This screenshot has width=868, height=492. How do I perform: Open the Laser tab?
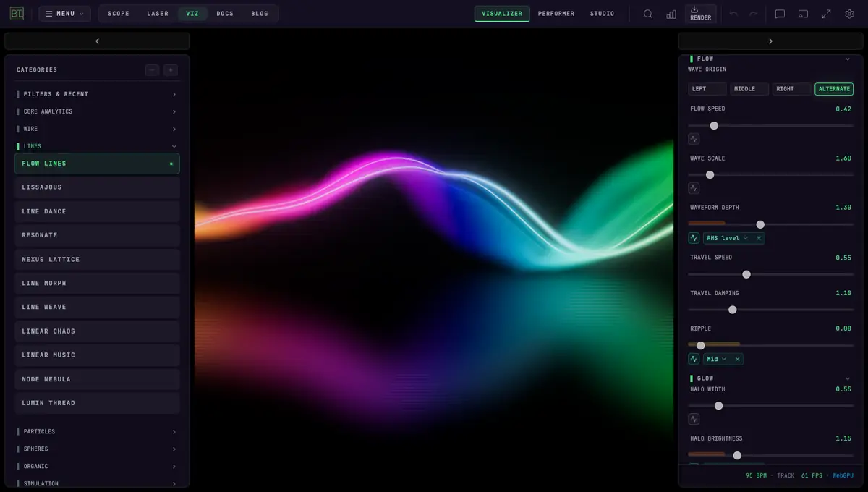(158, 14)
